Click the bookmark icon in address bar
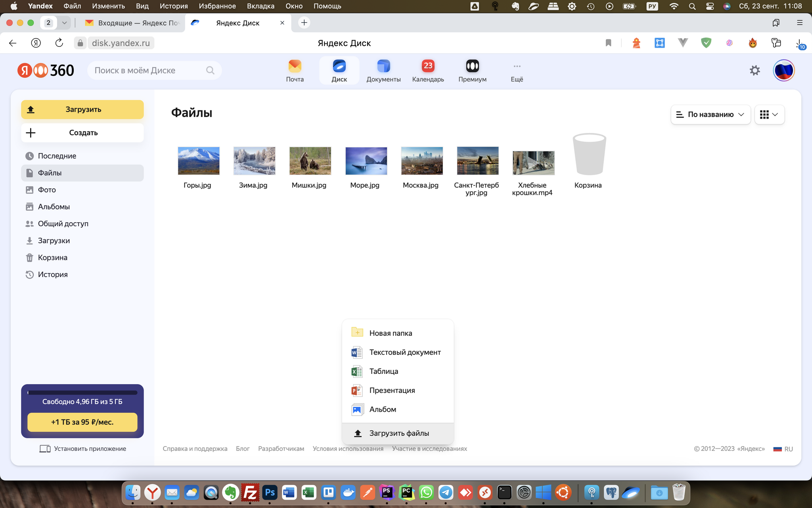812x508 pixels. click(608, 43)
